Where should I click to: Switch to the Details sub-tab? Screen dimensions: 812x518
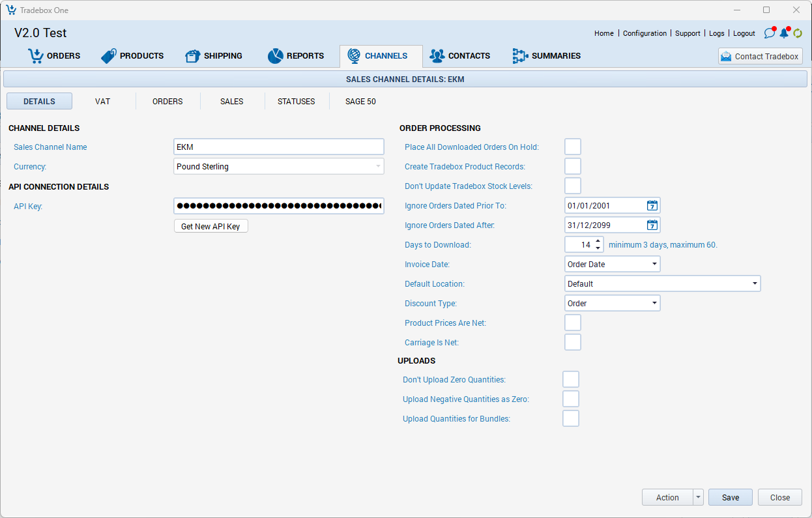click(x=39, y=101)
